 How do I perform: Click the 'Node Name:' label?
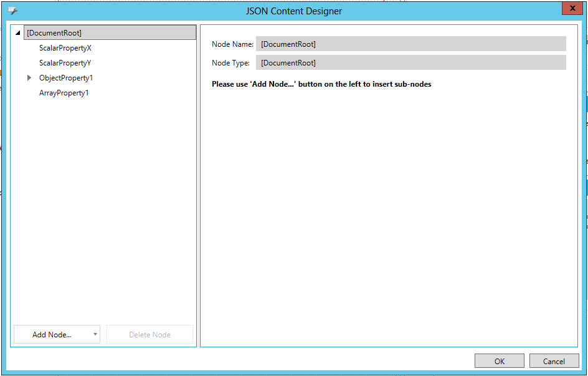pyautogui.click(x=232, y=44)
